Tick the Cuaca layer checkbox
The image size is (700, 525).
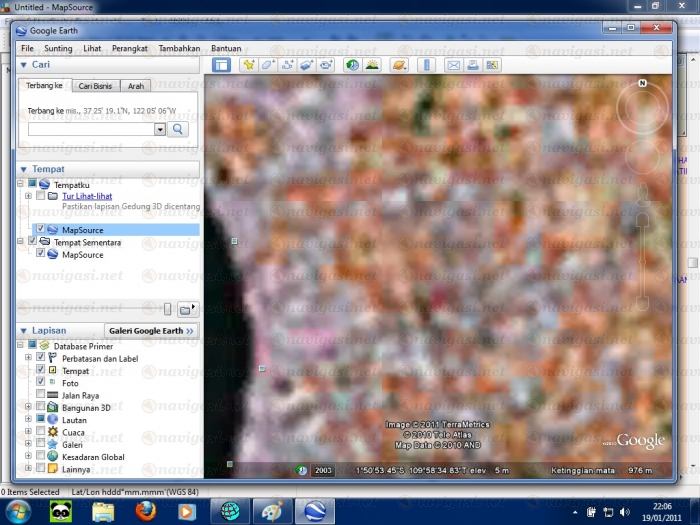40,431
